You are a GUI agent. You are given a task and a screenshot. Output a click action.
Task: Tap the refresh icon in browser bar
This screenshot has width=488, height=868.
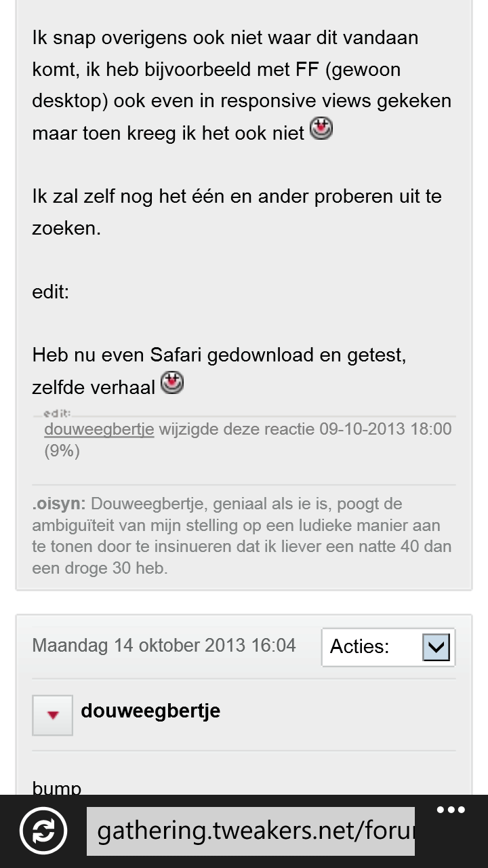pyautogui.click(x=43, y=831)
